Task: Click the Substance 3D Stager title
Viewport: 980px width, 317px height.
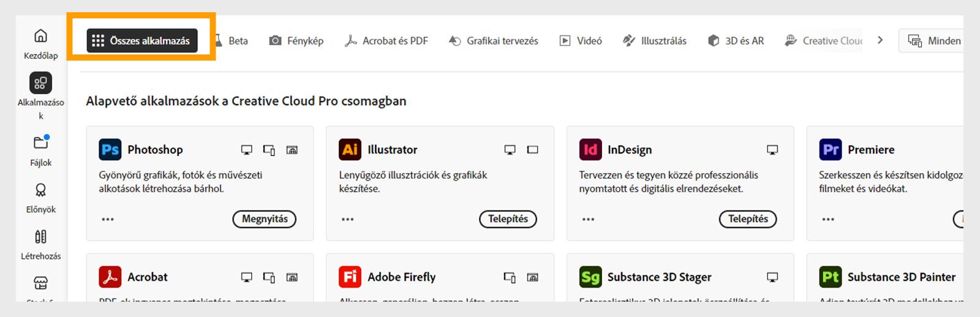Action: (660, 277)
